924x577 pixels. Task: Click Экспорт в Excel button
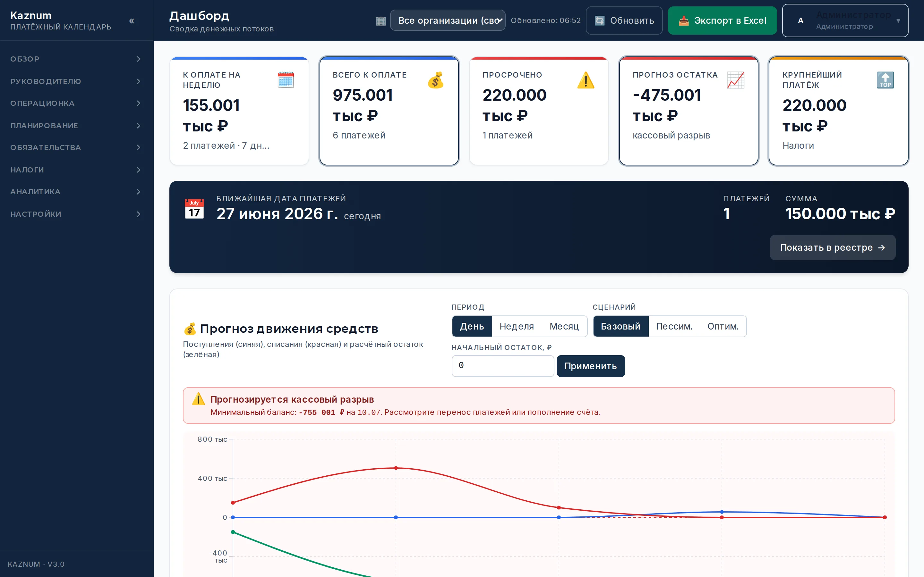[x=723, y=21]
